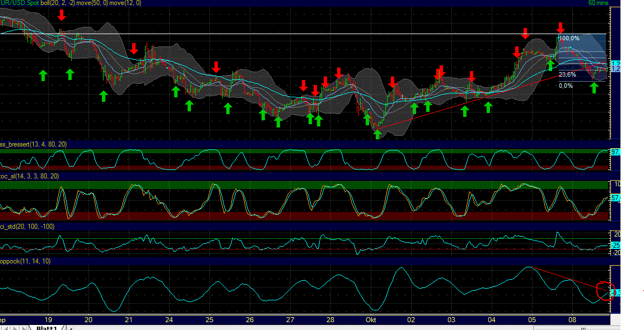Click the next-sheet navigation arrow icon
Viewport: 644px width, 330px height.
click(20, 327)
